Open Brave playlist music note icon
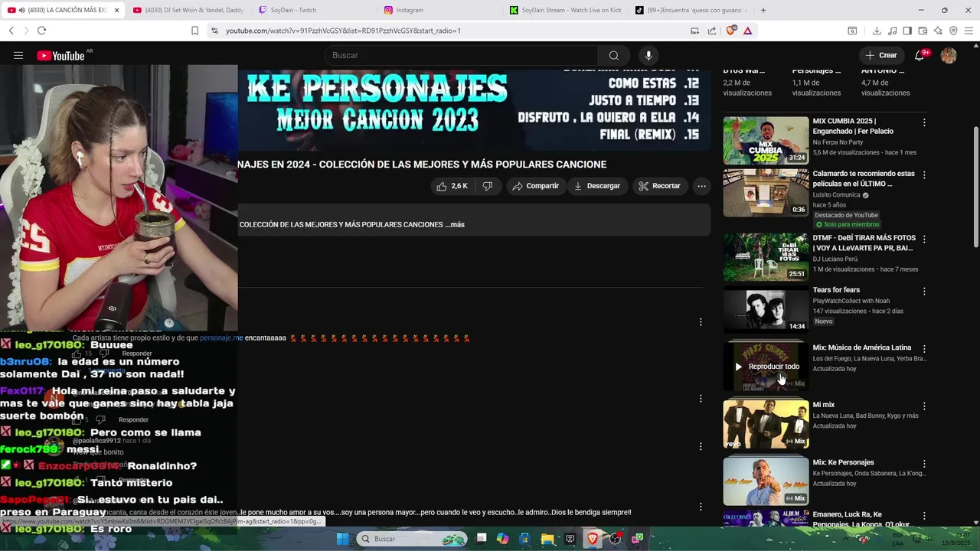 pyautogui.click(x=892, y=31)
